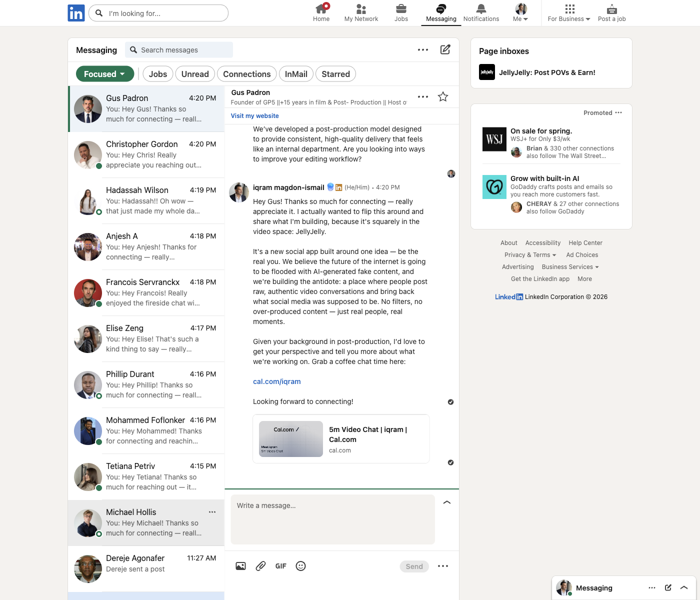The width and height of the screenshot is (700, 600).
Task: Click into Search messages field
Action: click(x=179, y=50)
